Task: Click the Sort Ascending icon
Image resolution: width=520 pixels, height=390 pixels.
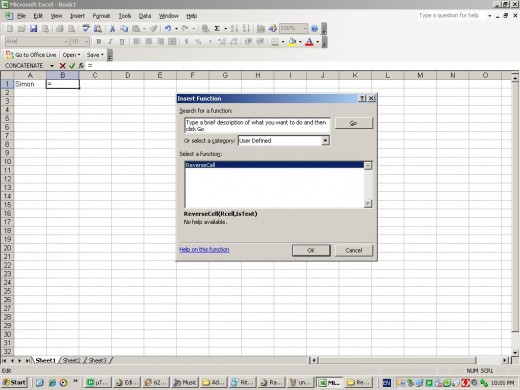Action: 234,29
